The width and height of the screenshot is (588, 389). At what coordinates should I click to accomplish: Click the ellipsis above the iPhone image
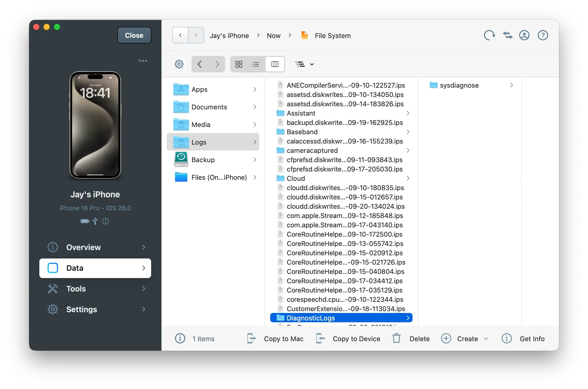coord(143,61)
